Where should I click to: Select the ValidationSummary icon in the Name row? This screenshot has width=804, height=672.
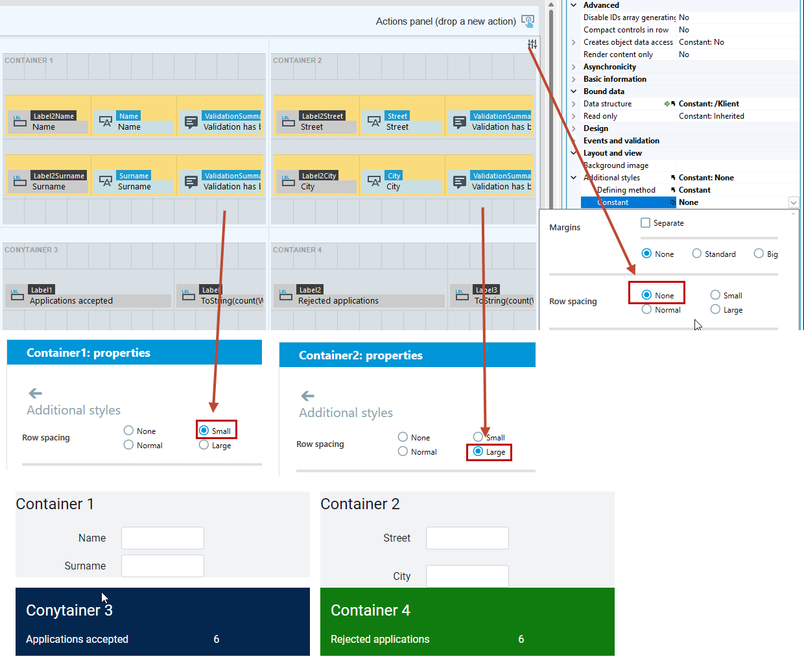191,121
